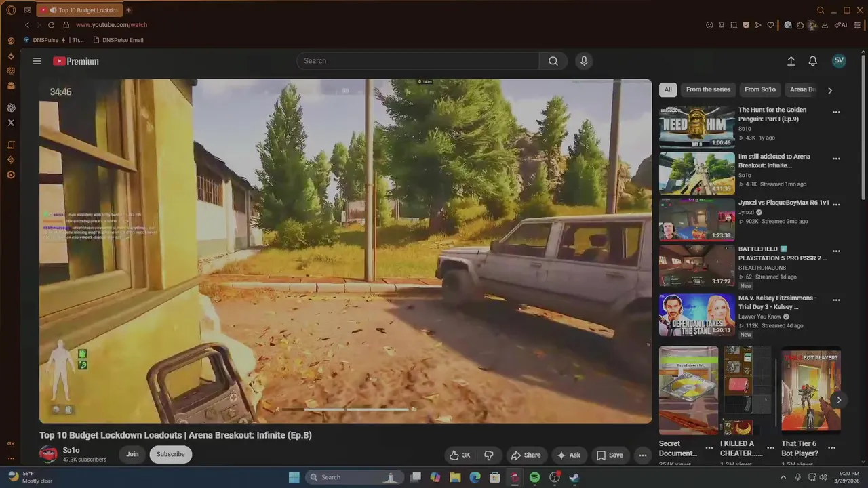
Task: Click the Windows Start button
Action: click(x=294, y=477)
